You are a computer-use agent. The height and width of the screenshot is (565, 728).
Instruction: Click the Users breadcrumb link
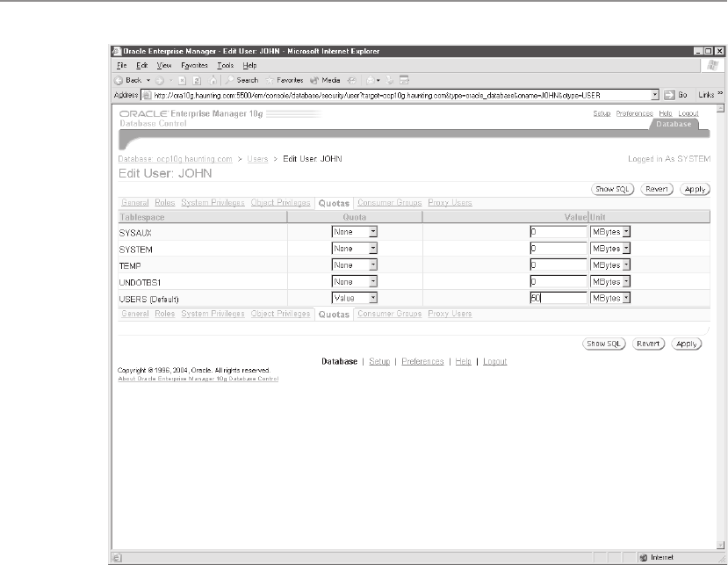pos(257,159)
